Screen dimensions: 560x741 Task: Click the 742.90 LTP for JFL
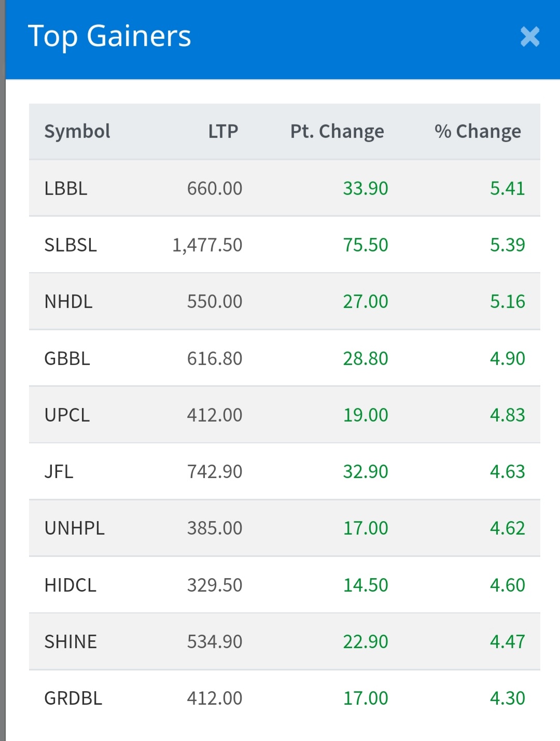215,471
